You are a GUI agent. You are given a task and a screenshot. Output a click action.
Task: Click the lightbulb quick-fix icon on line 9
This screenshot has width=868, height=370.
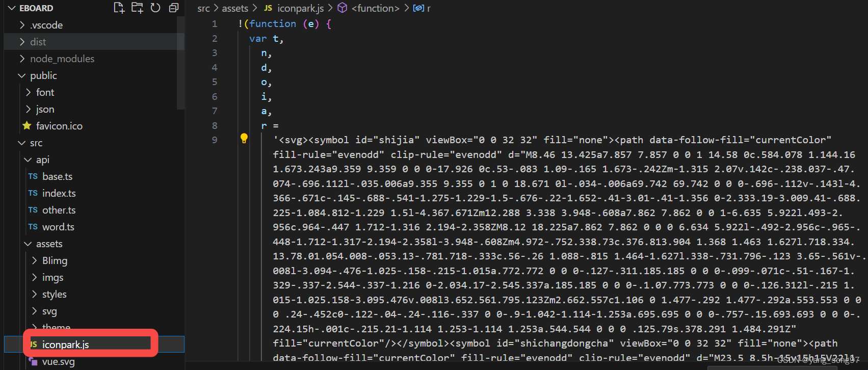tap(244, 138)
